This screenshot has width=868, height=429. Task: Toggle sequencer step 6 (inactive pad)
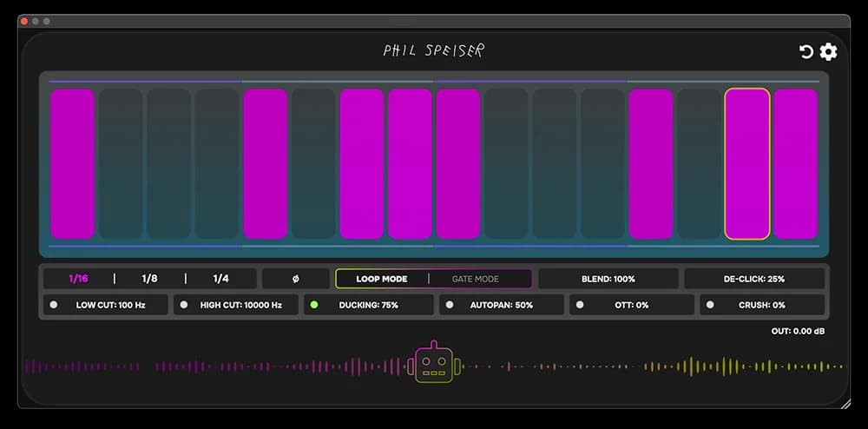pyautogui.click(x=313, y=164)
